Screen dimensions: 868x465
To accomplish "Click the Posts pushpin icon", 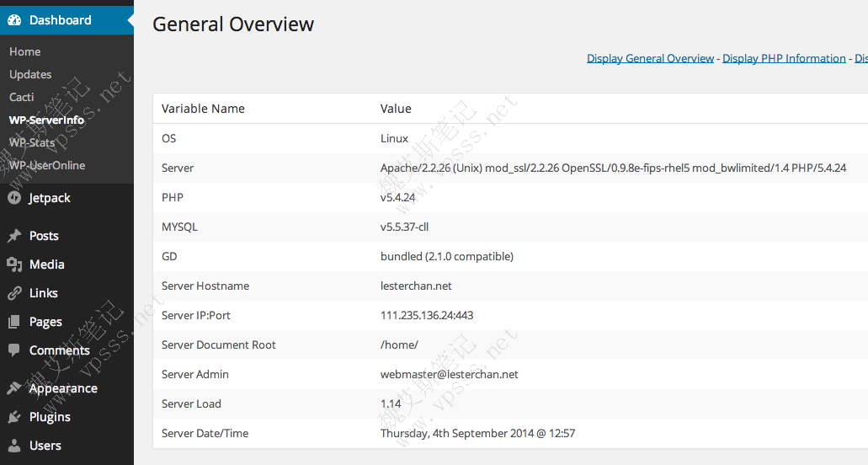I will [x=14, y=236].
